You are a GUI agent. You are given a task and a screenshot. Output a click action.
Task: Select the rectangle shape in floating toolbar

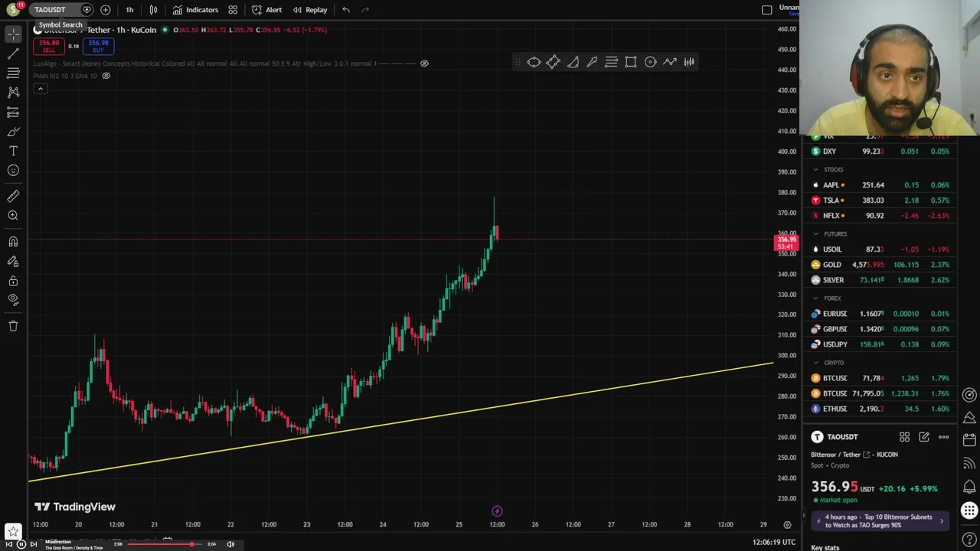click(631, 62)
